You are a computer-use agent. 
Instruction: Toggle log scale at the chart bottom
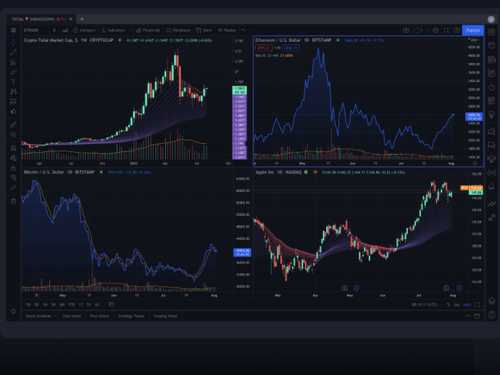(457, 305)
